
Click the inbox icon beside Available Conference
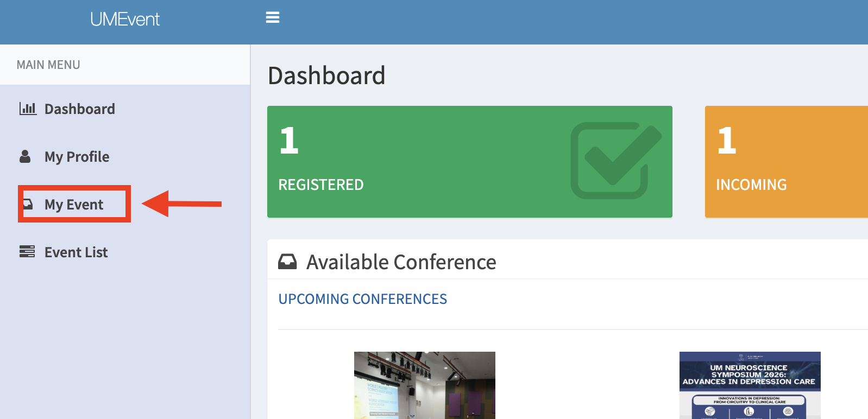pos(287,262)
